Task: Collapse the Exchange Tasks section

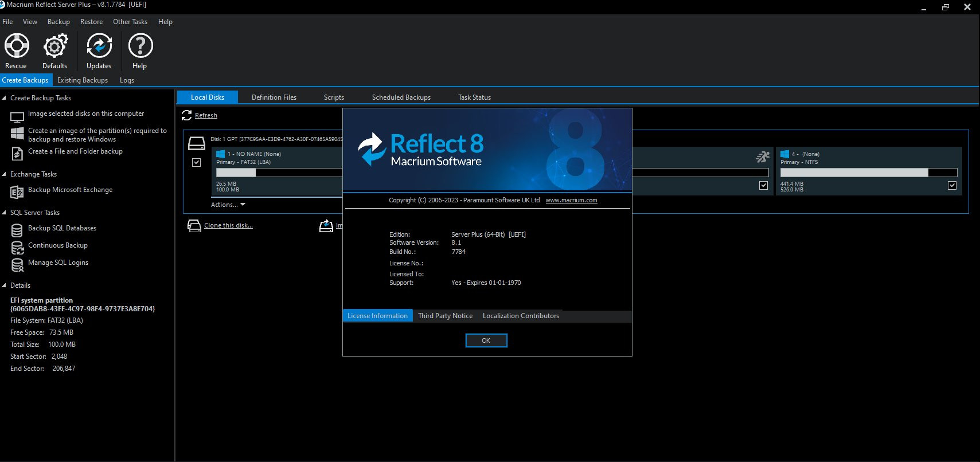Action: click(4, 174)
